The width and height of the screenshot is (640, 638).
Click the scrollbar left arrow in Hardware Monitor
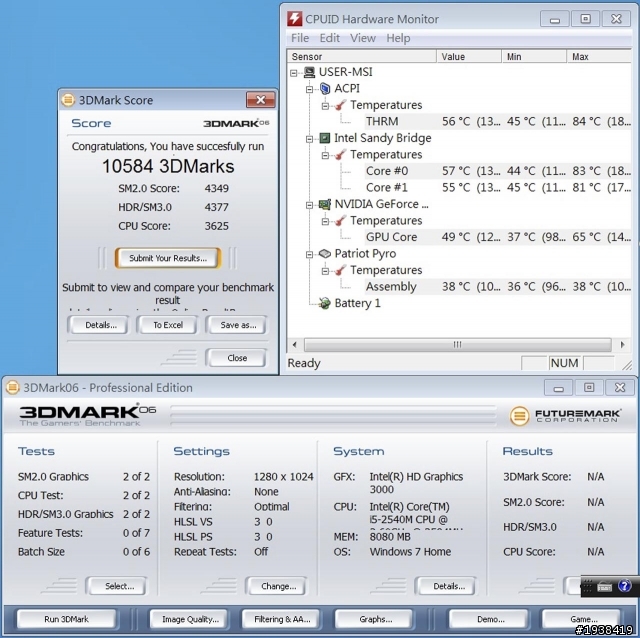295,345
